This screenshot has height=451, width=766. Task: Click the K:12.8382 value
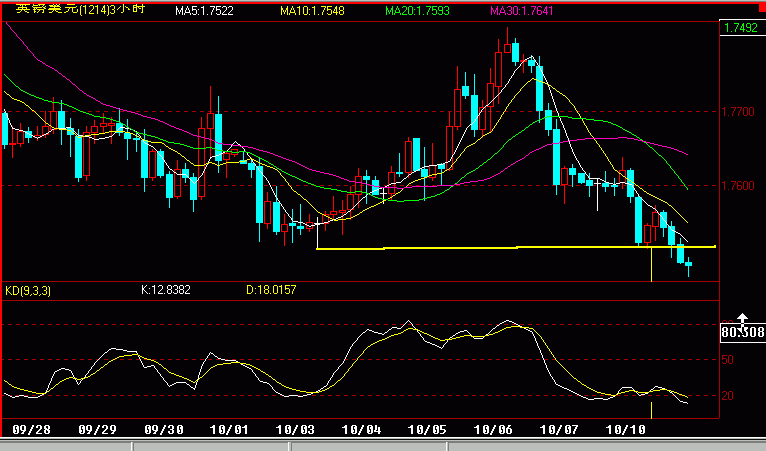(166, 290)
